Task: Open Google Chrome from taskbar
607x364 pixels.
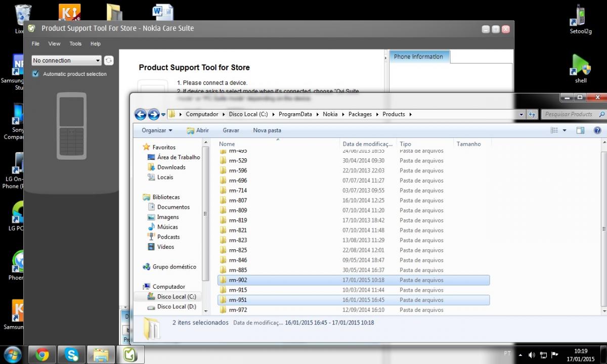Action: (x=42, y=355)
